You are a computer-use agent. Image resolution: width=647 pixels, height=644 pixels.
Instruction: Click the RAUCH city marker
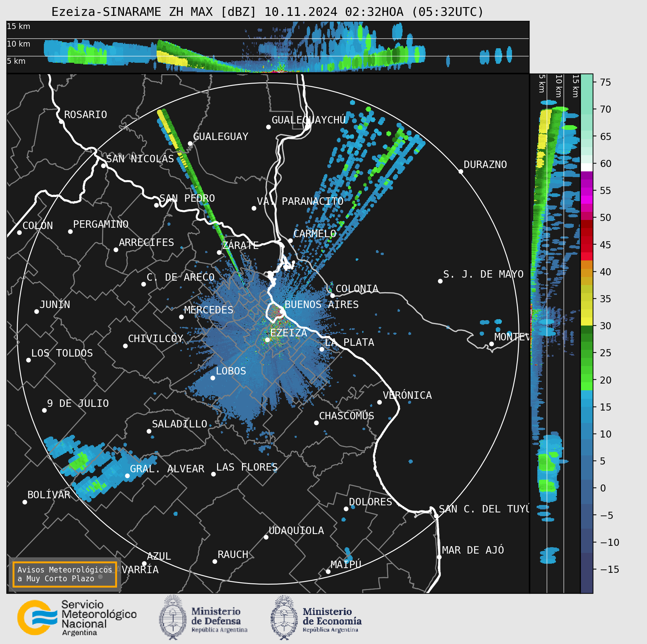[x=215, y=561]
